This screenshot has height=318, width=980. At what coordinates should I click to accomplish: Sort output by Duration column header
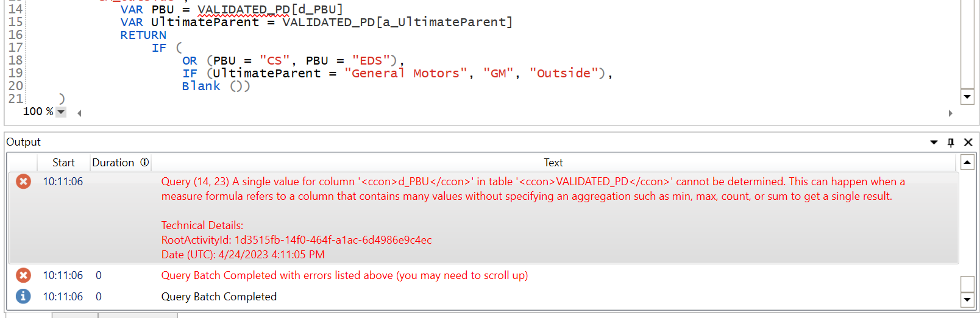[x=113, y=163]
